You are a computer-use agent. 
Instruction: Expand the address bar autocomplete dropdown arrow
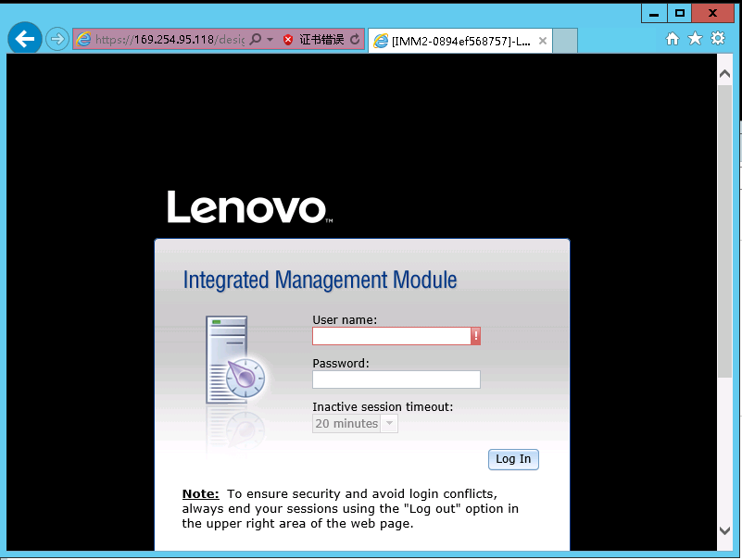click(270, 39)
